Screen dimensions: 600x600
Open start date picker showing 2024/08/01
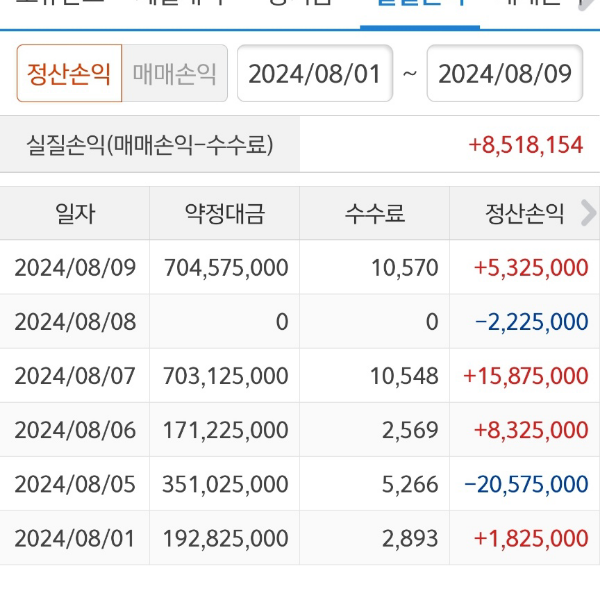[315, 74]
